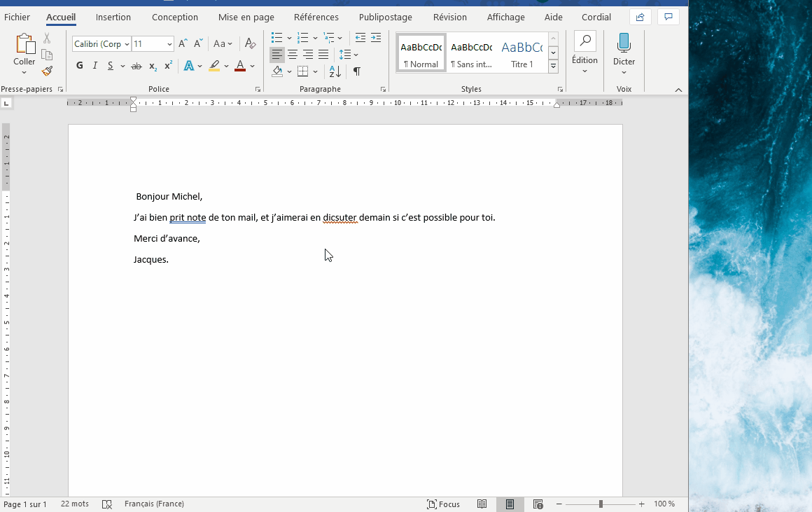Image resolution: width=812 pixels, height=512 pixels.
Task: Open the font name dropdown
Action: (127, 44)
